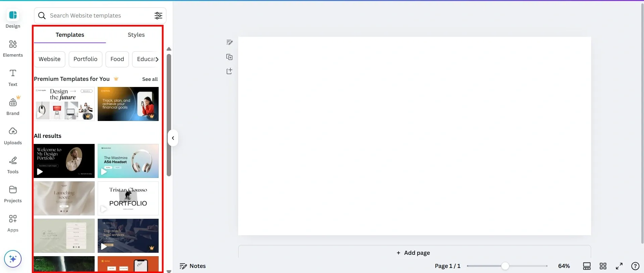
Task: Open the Tools sidebar section
Action: pos(13,165)
